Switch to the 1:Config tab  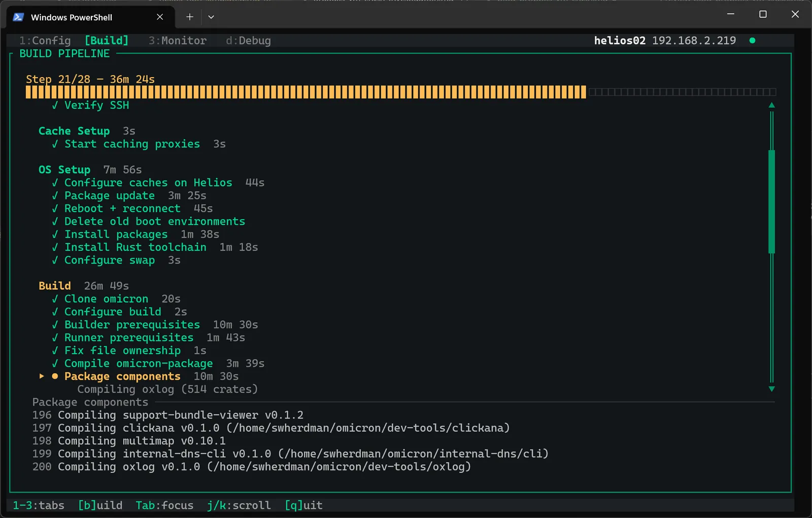click(45, 41)
